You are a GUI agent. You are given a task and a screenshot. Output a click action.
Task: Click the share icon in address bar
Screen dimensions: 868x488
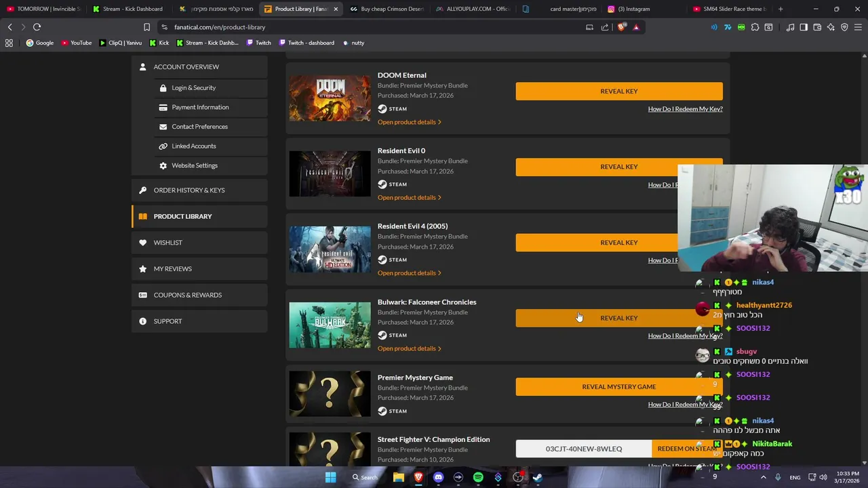click(x=604, y=27)
